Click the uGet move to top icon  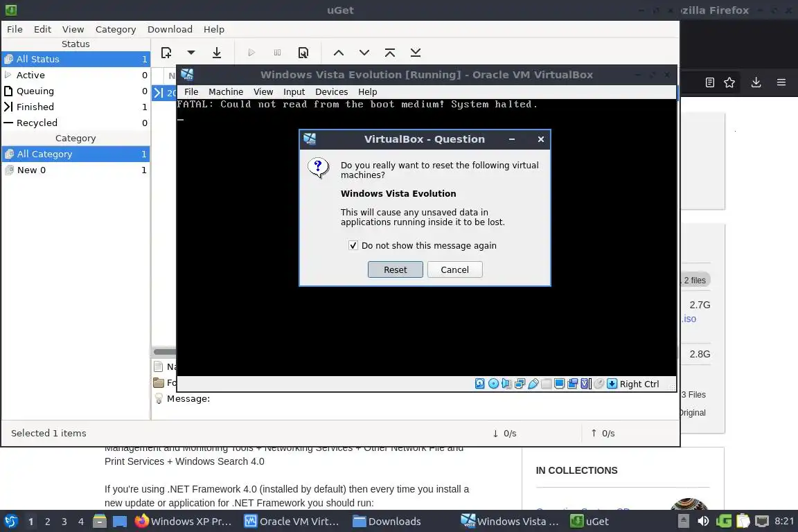point(390,53)
